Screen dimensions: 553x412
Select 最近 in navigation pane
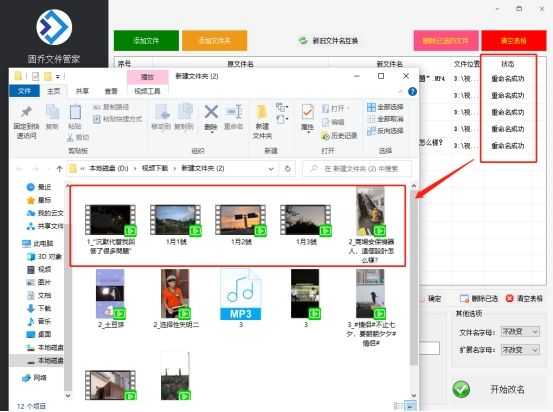(x=39, y=187)
